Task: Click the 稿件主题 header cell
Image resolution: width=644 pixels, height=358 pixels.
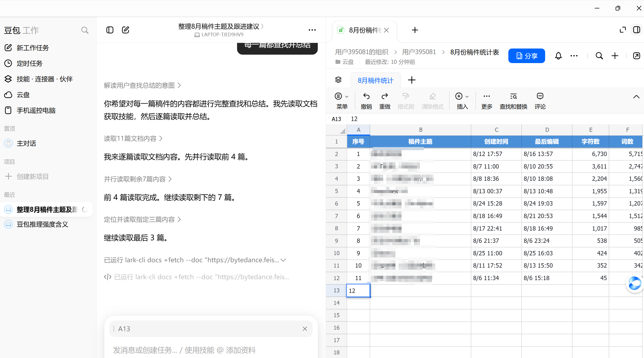Action: click(420, 142)
